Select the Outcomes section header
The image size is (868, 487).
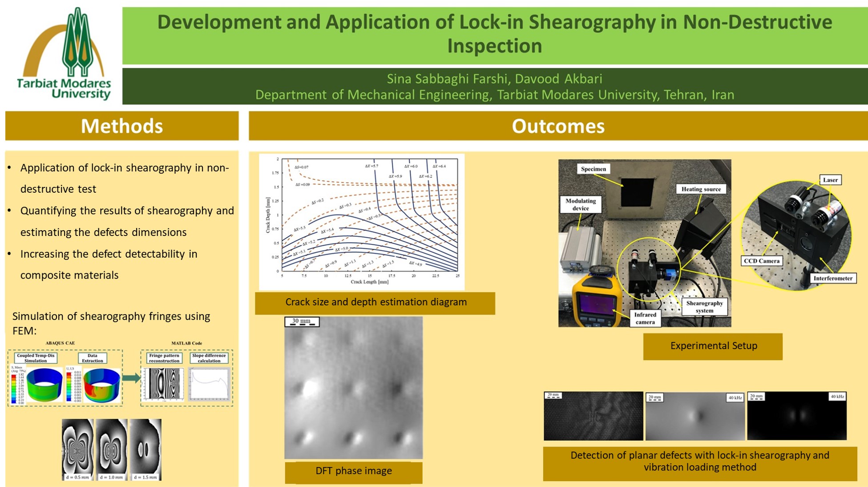tap(557, 126)
